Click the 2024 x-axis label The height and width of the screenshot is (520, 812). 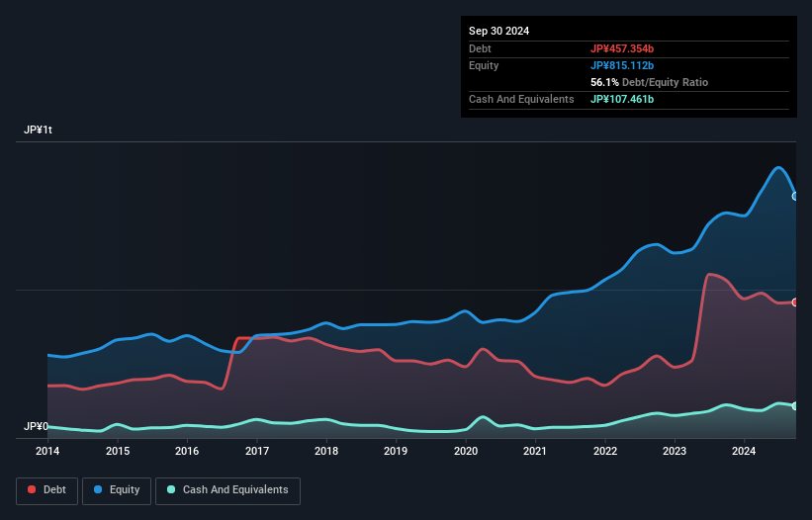[x=744, y=451]
